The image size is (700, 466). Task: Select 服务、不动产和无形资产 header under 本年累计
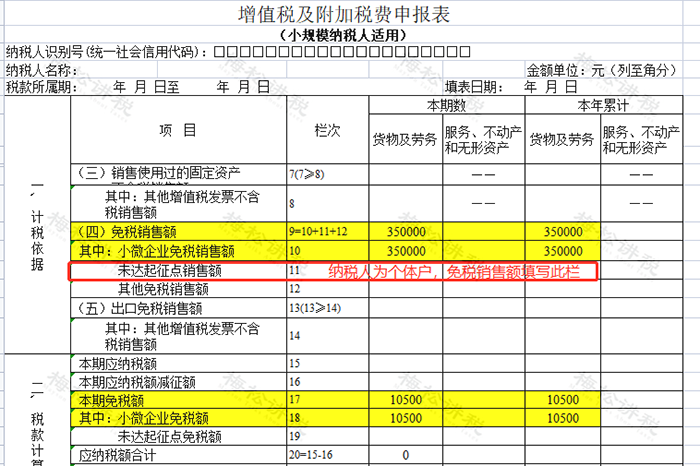641,139
